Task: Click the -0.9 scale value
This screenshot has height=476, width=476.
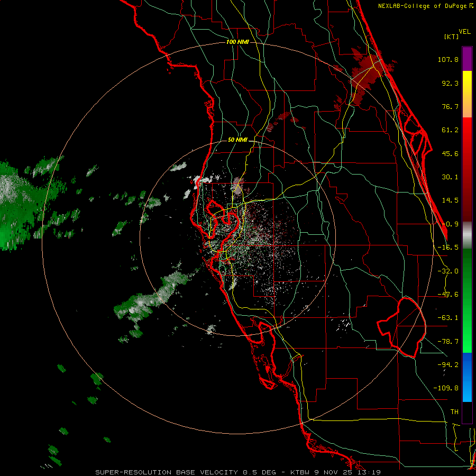Action: point(450,224)
